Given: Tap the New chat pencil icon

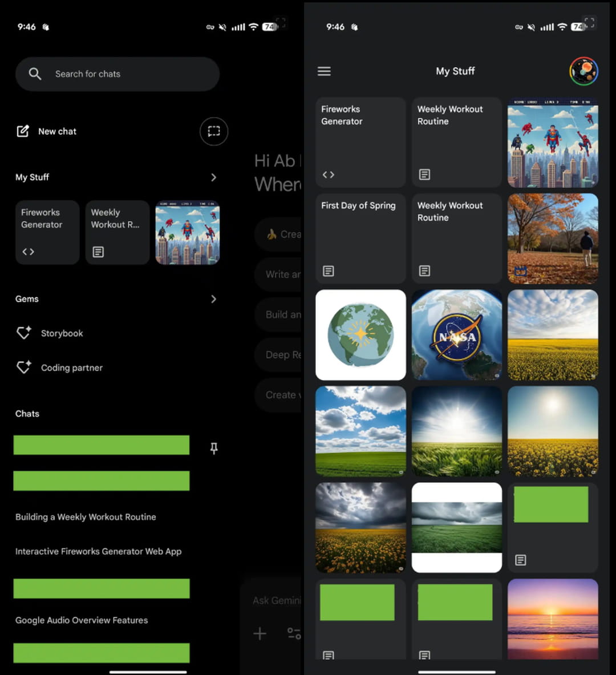Looking at the screenshot, I should (23, 131).
